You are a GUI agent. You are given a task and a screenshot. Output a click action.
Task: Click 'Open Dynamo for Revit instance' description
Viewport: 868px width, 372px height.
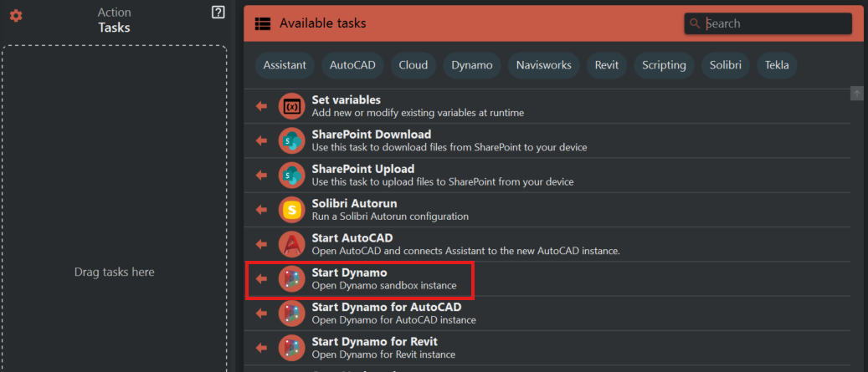point(383,355)
